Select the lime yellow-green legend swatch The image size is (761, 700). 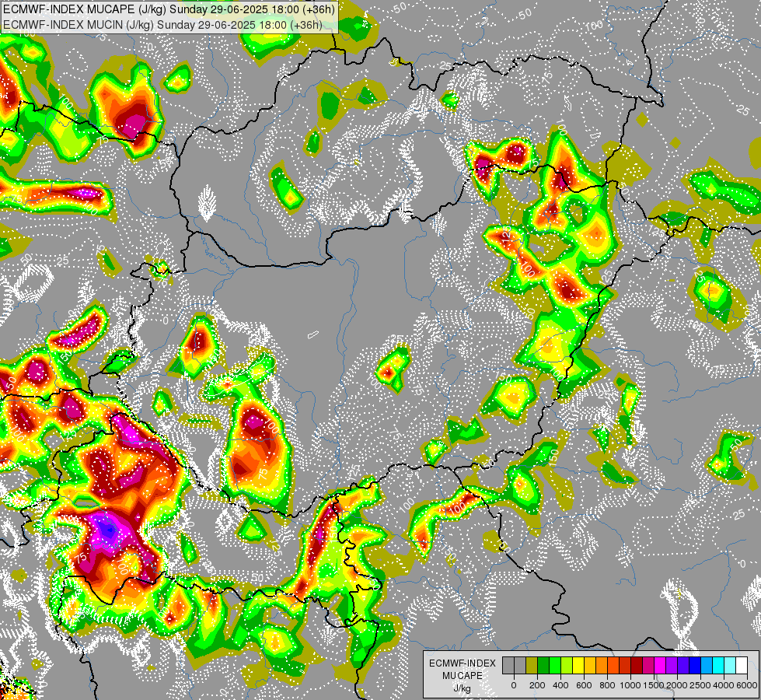tap(567, 665)
